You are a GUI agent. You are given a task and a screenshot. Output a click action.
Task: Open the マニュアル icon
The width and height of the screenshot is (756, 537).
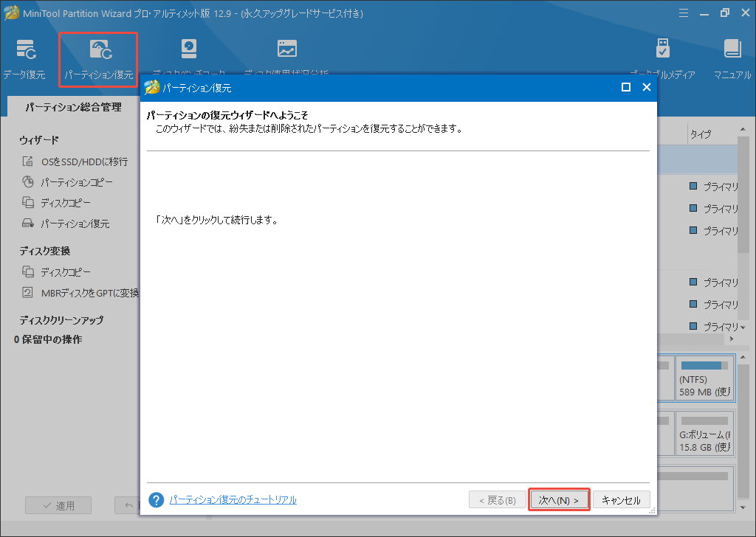point(732,59)
